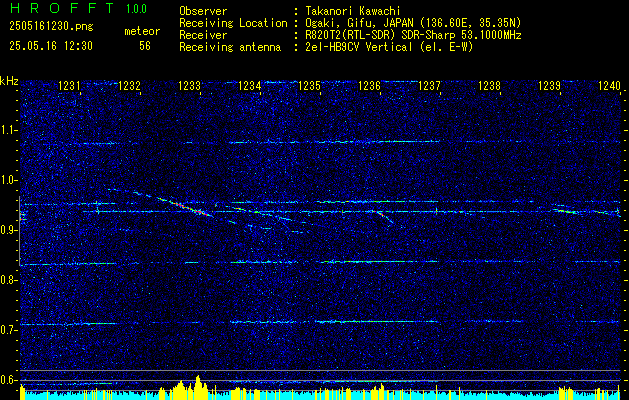Click observer name Takanori Kawachi

point(352,11)
